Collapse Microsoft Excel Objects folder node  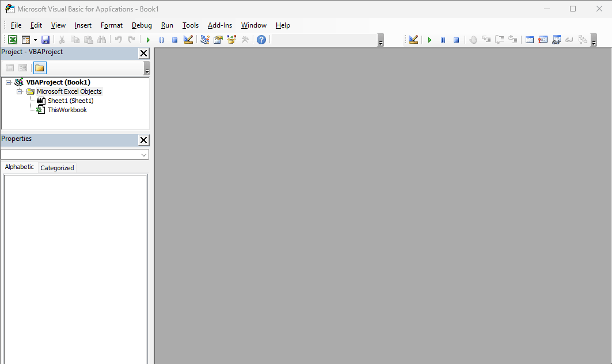tap(19, 91)
